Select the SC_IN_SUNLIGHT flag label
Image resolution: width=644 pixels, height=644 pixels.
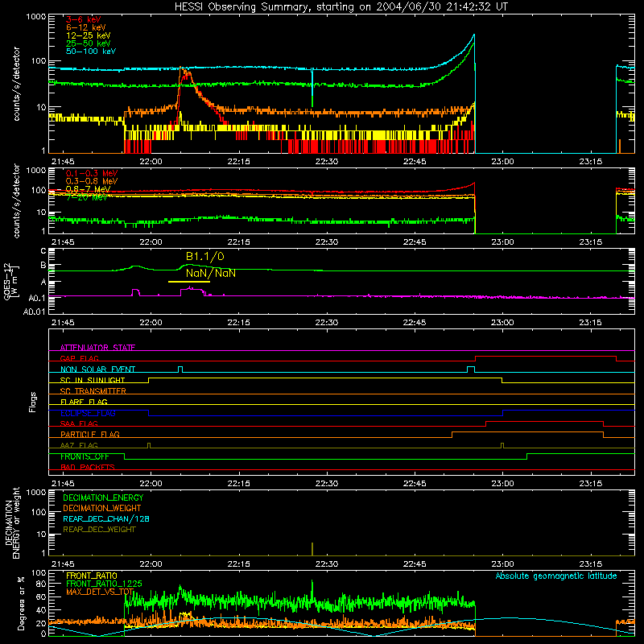(x=93, y=380)
